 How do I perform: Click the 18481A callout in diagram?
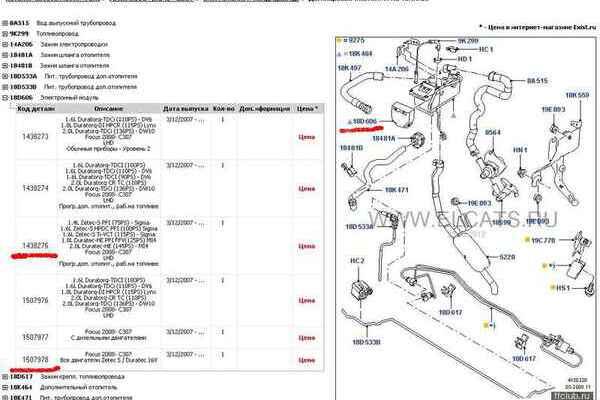(x=384, y=139)
